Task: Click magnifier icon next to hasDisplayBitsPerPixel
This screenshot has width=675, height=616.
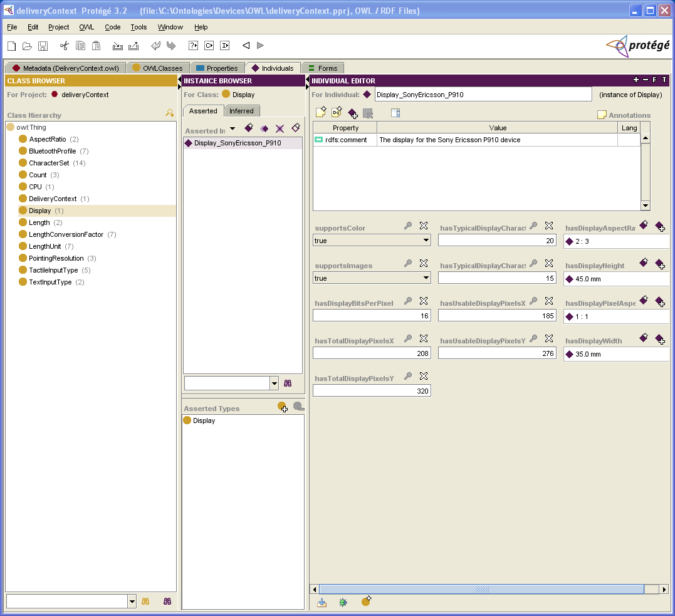Action: pos(408,301)
